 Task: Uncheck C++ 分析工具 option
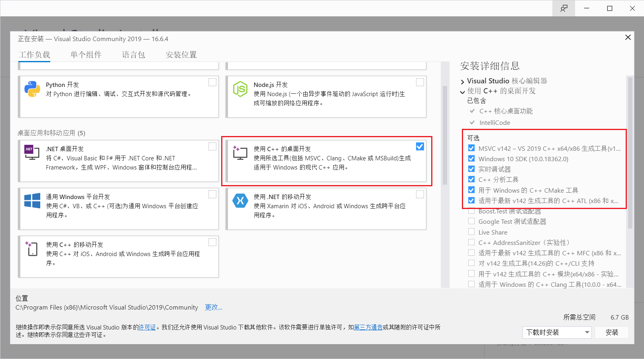(471, 179)
